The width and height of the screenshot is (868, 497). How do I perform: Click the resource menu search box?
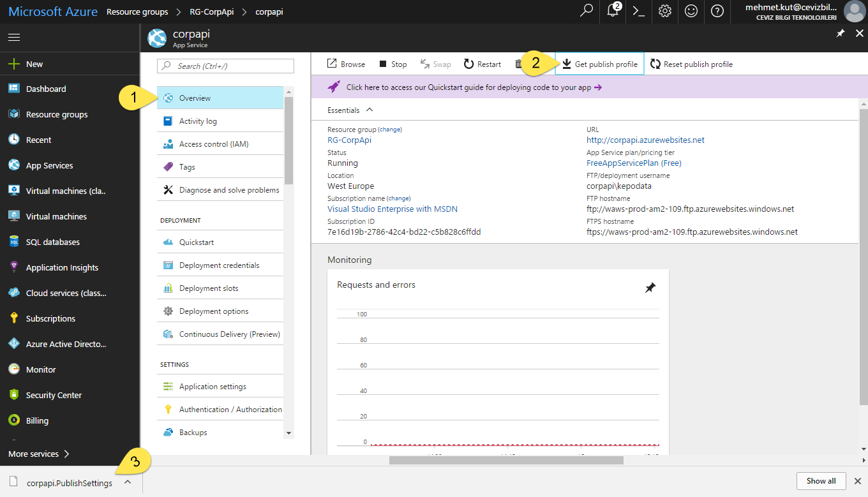click(x=226, y=66)
